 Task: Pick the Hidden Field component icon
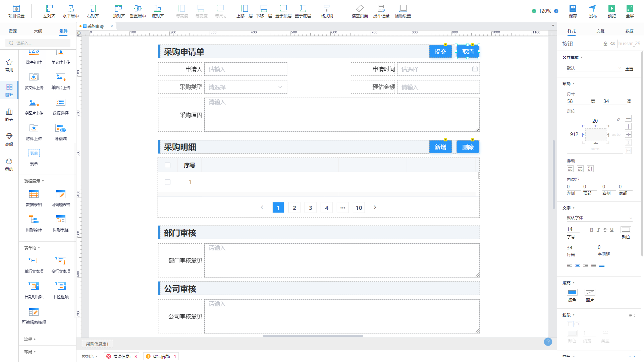point(61,128)
